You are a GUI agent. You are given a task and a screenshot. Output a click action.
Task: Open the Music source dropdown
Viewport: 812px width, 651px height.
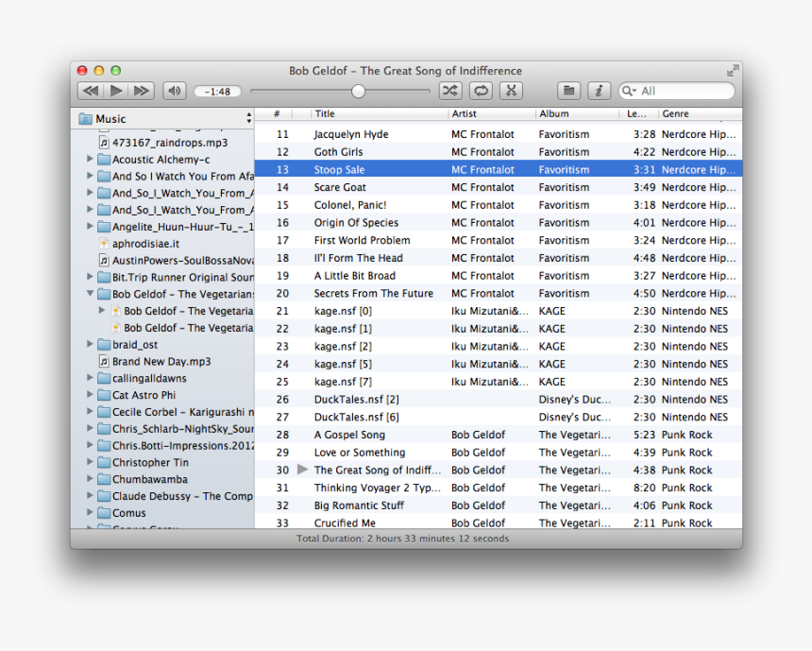247,118
